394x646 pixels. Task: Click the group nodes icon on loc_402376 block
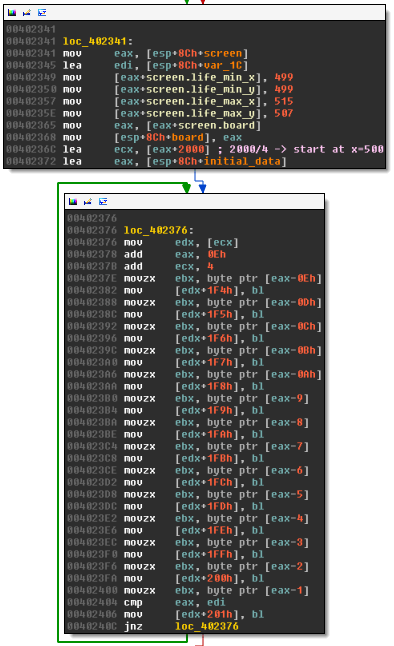click(103, 201)
